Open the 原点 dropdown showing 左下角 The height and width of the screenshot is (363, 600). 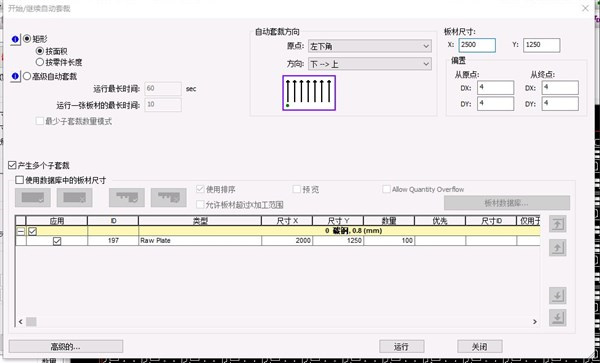[x=370, y=46]
